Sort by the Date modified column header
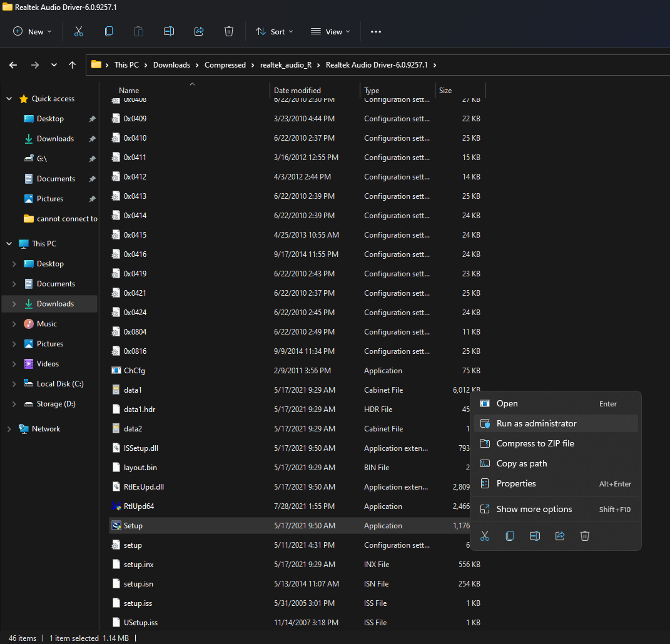Viewport: 670px width, 644px height. click(297, 91)
